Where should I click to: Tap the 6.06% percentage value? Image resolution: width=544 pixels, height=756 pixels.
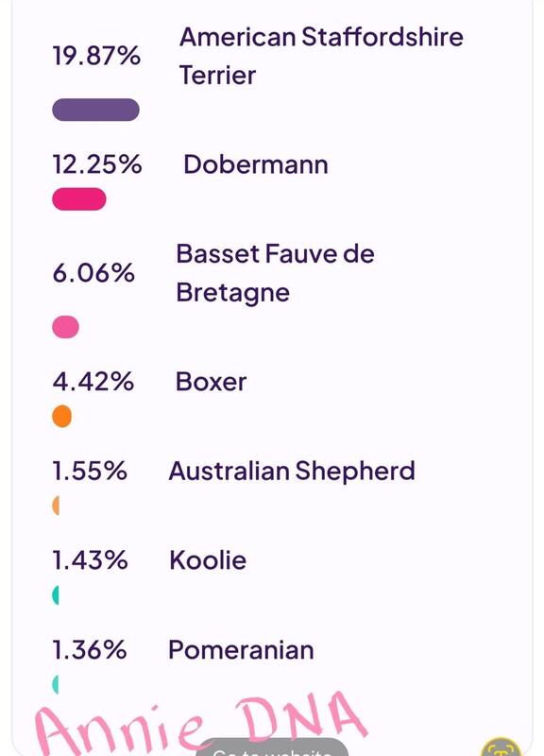tap(93, 273)
